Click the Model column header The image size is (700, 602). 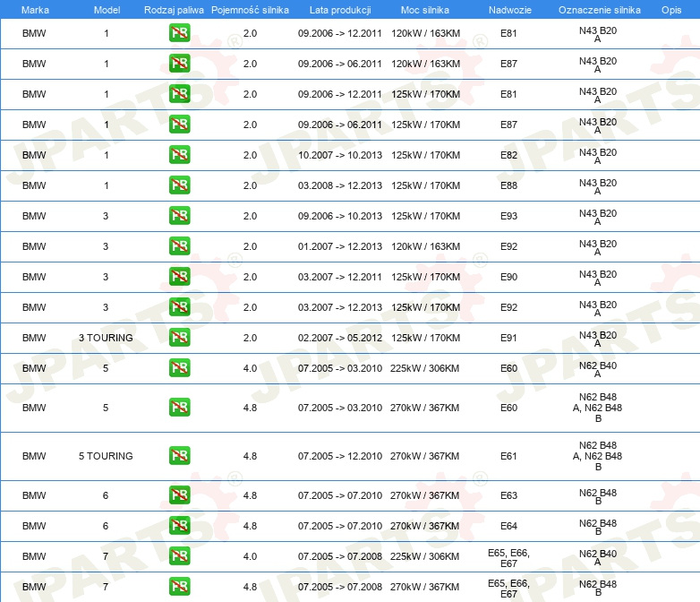point(107,10)
